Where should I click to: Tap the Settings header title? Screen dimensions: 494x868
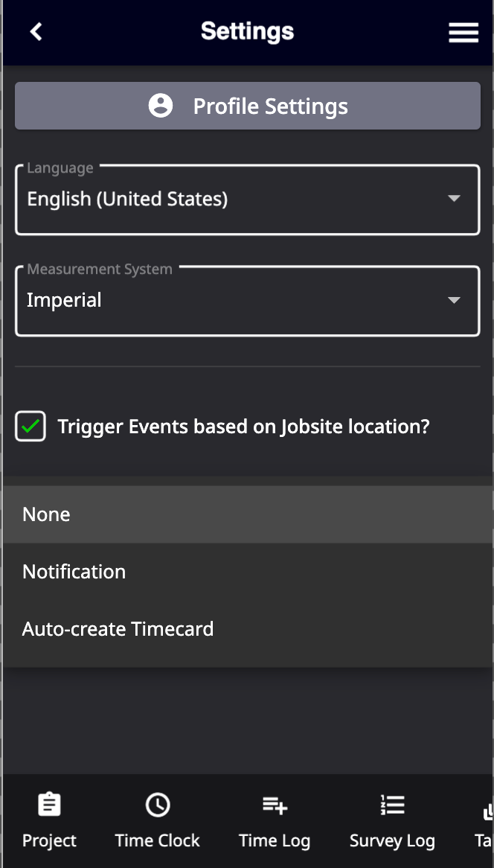[247, 31]
